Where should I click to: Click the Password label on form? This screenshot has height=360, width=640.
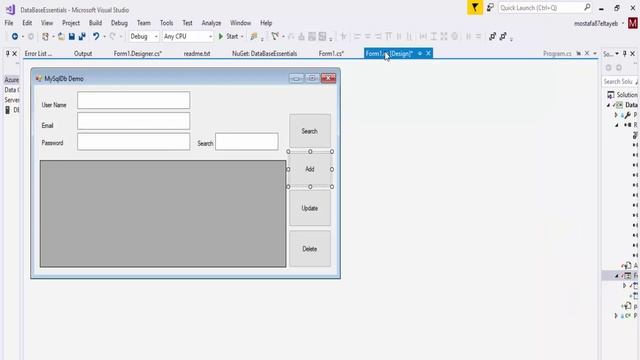tap(52, 143)
